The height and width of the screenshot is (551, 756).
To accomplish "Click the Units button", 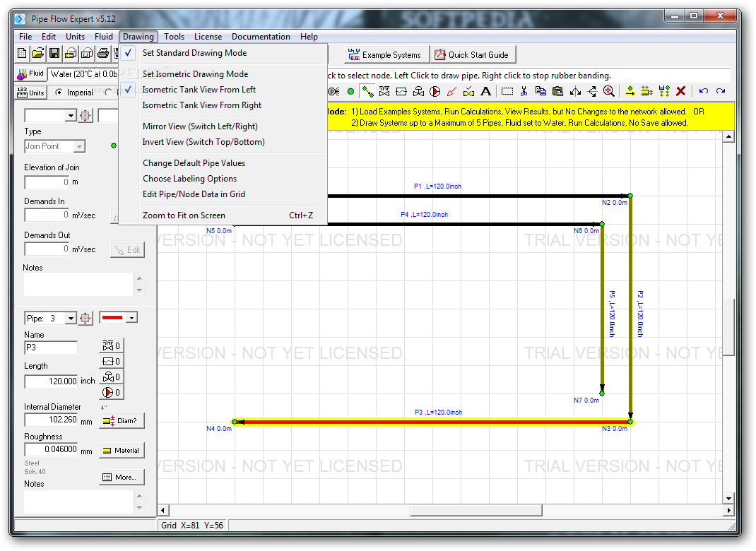I will [x=30, y=93].
